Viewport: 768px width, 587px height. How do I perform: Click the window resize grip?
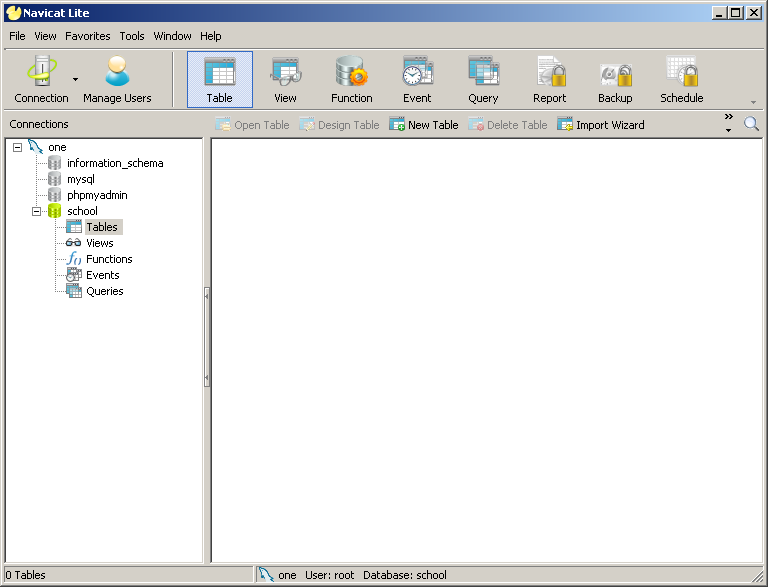click(758, 576)
